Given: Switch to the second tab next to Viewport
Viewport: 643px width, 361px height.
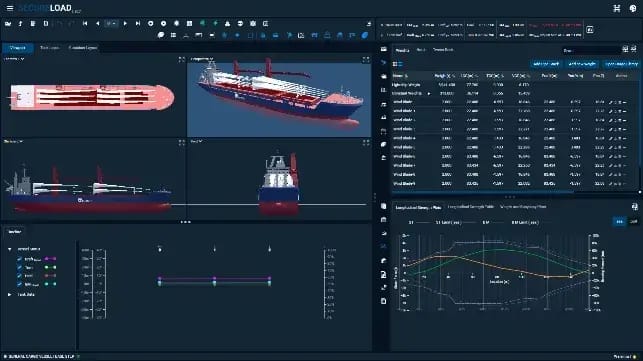Looking at the screenshot, I should (50, 48).
